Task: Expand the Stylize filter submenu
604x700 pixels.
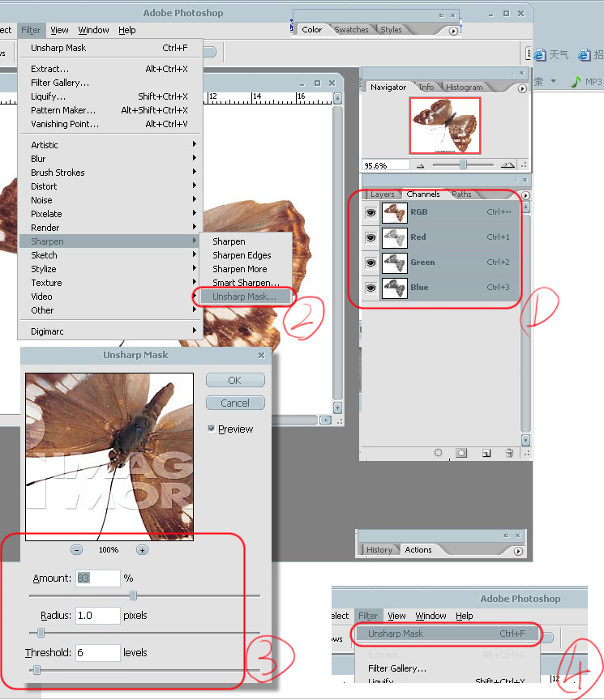Action: pyautogui.click(x=110, y=269)
